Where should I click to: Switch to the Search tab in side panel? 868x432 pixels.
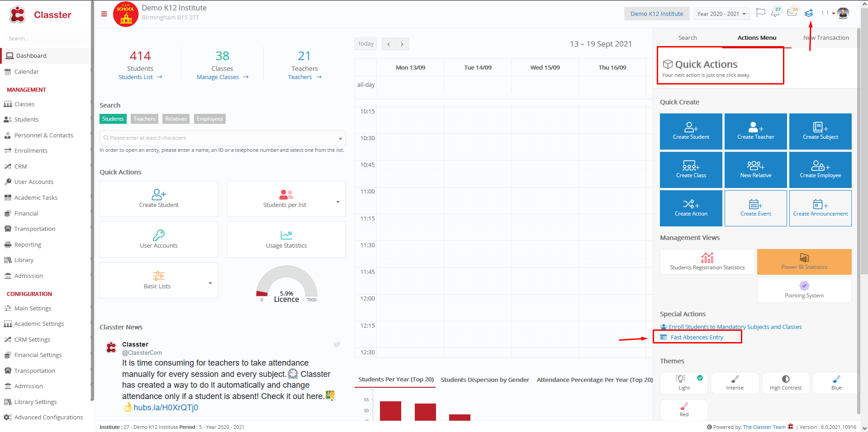tap(687, 38)
